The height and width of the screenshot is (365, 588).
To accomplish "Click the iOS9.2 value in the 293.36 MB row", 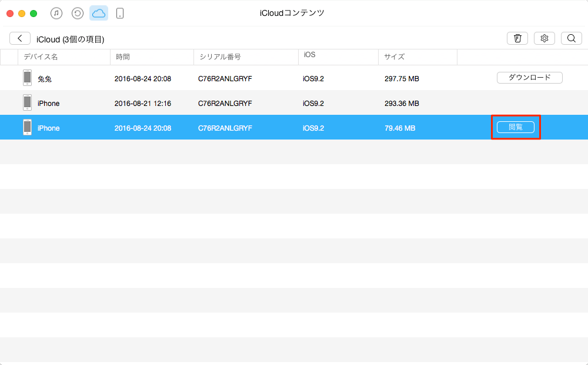I will [x=313, y=104].
